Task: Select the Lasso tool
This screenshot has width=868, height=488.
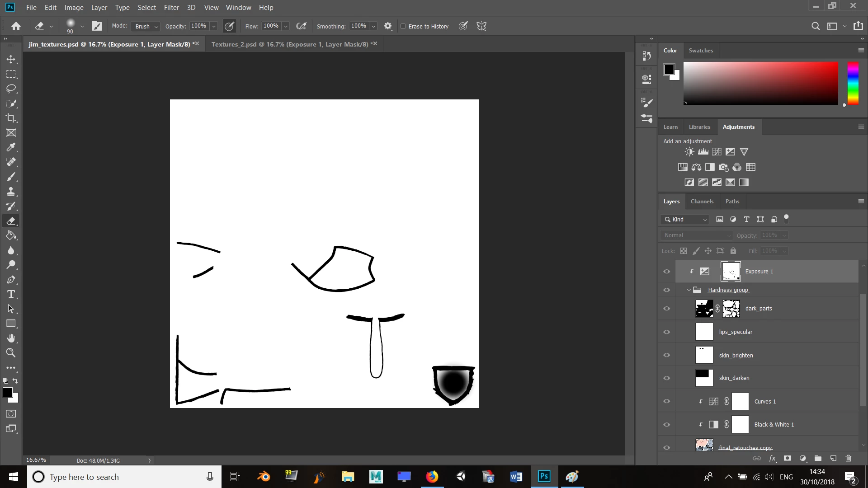Action: [11, 89]
